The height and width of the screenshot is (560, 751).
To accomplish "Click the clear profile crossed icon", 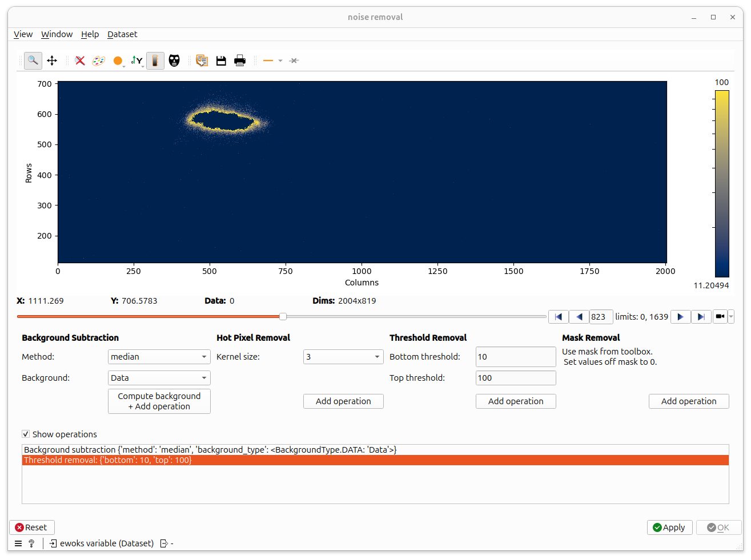I will coord(294,61).
